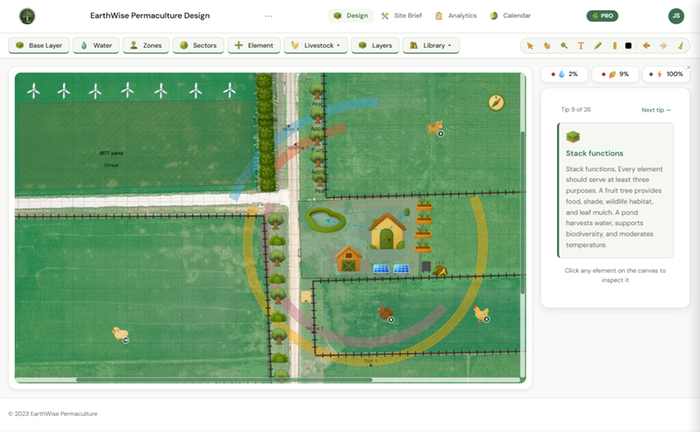
Task: Open the black color swatch
Action: [x=628, y=46]
